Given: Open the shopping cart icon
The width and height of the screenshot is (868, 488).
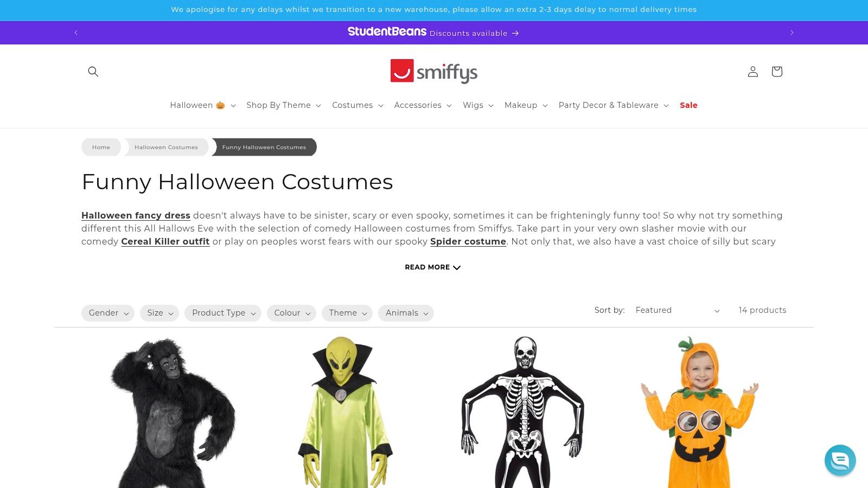Looking at the screenshot, I should (777, 72).
